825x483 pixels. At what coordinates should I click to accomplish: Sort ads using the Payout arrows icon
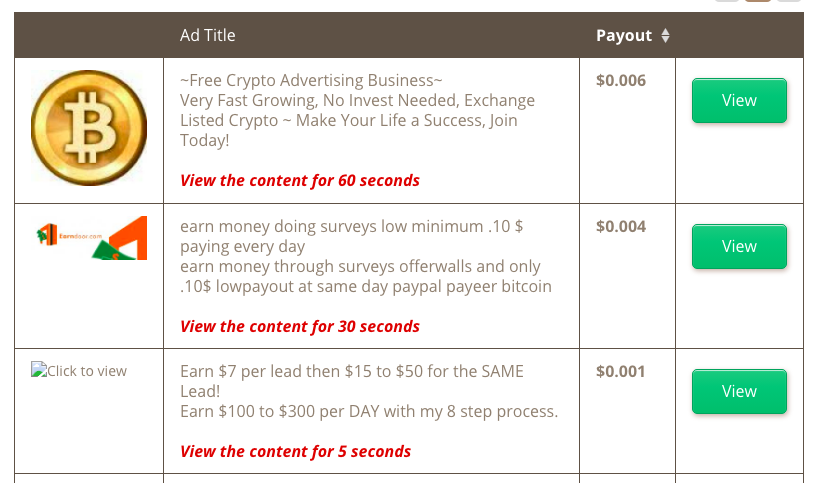666,35
